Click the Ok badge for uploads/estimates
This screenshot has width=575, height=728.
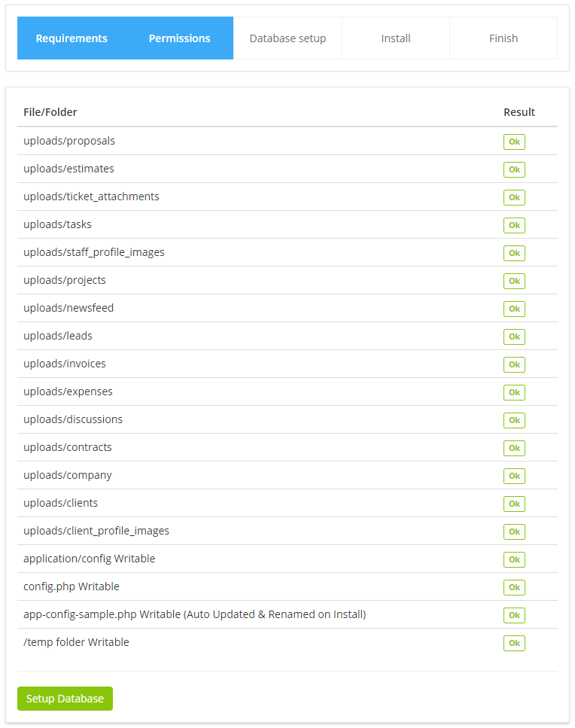point(514,169)
